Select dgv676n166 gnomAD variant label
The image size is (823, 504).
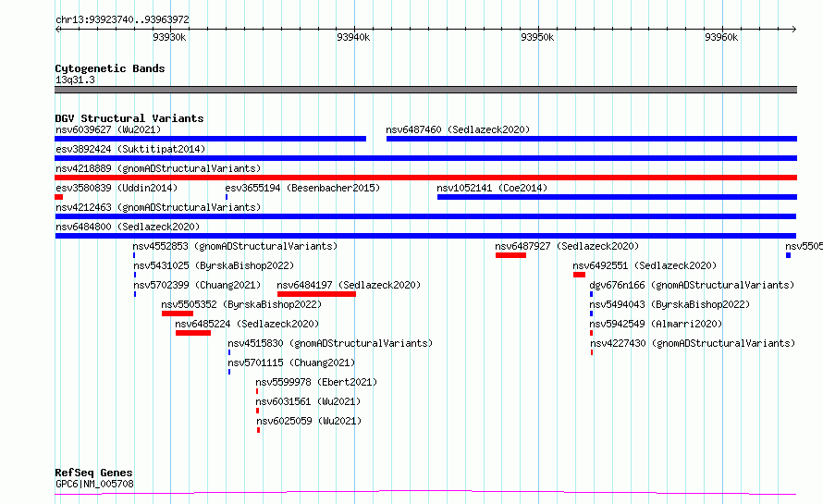[x=692, y=285]
